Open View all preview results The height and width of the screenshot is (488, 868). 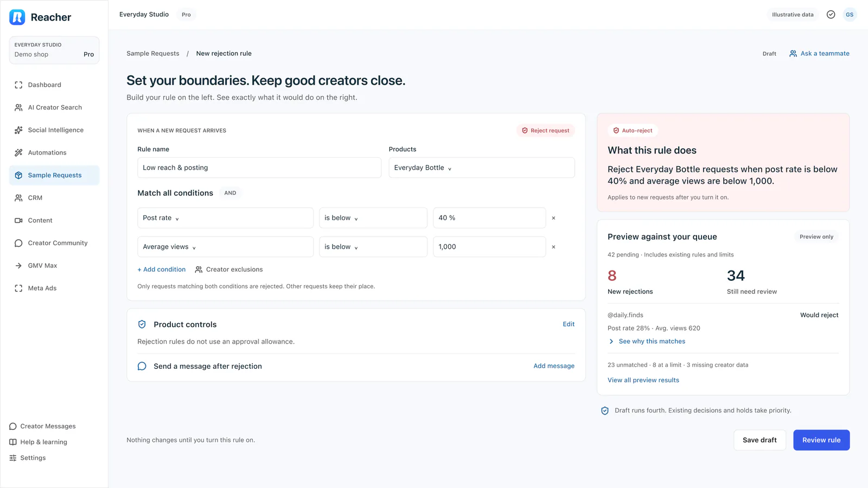pos(643,380)
